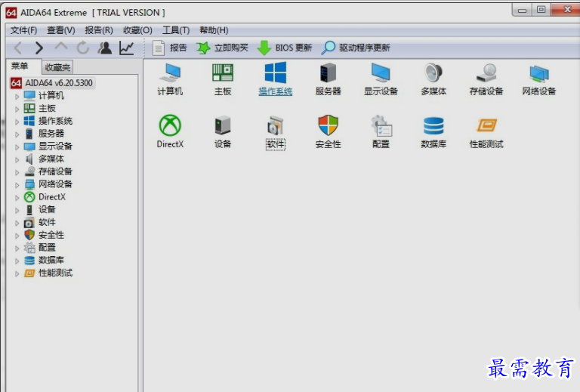Switch to the 菜单 tab
This screenshot has width=580, height=392.
[x=20, y=66]
